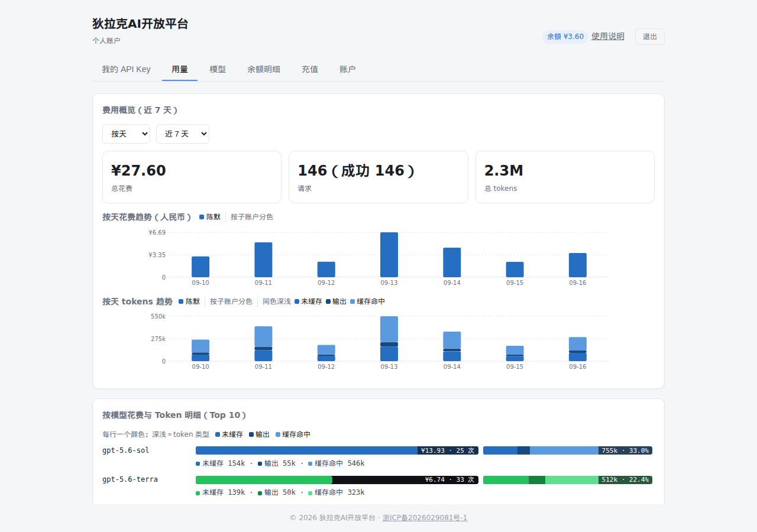Click the gpt-5.6-terra model name
The width and height of the screenshot is (757, 532).
tap(130, 479)
